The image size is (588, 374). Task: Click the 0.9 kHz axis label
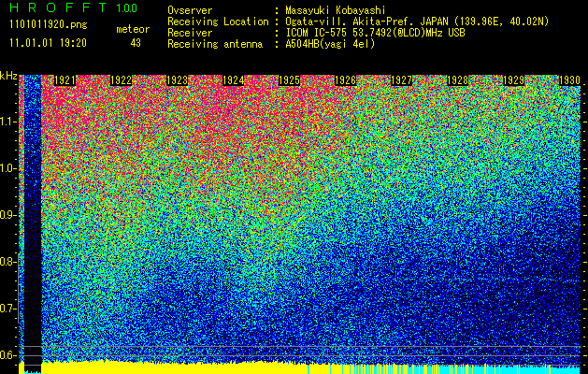7,215
